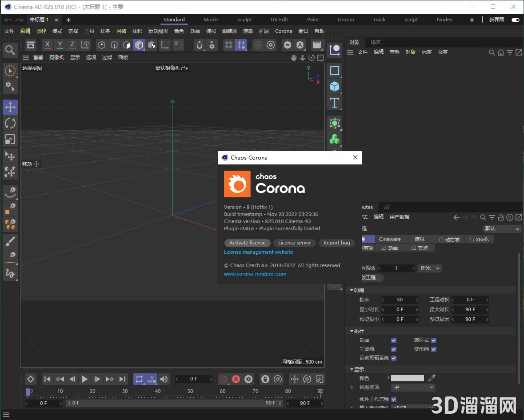This screenshot has width=524, height=420.
Task: Open the 厘米 unit dropdown
Action: click(x=429, y=268)
